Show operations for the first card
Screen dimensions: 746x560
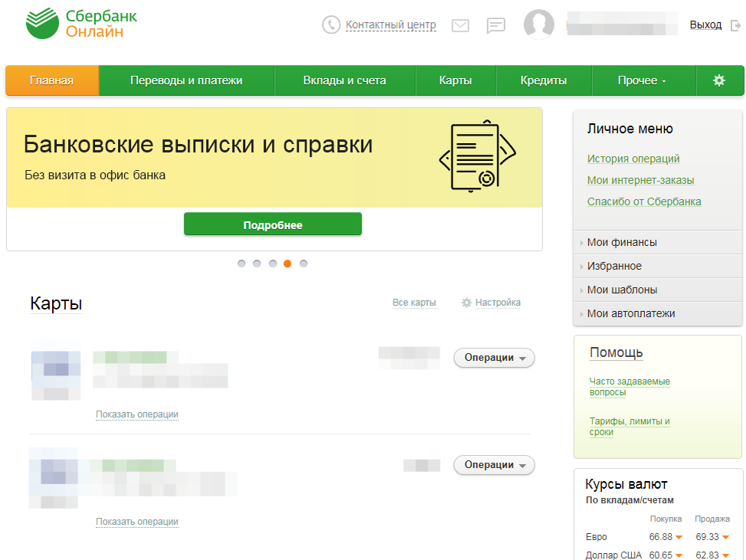[x=137, y=414]
